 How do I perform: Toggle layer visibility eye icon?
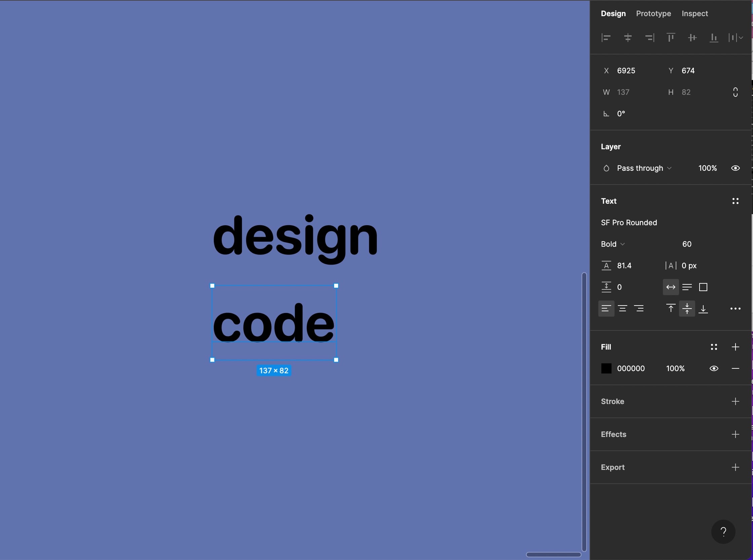pos(735,168)
